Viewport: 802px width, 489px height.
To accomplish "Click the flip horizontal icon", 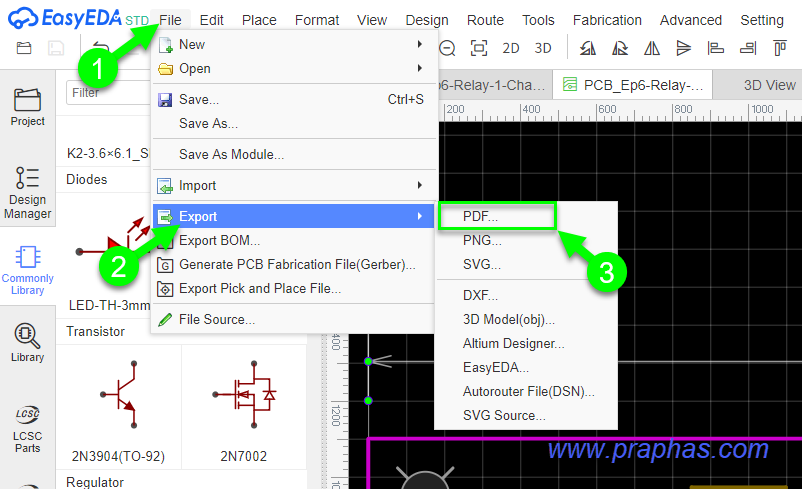I will (x=652, y=48).
